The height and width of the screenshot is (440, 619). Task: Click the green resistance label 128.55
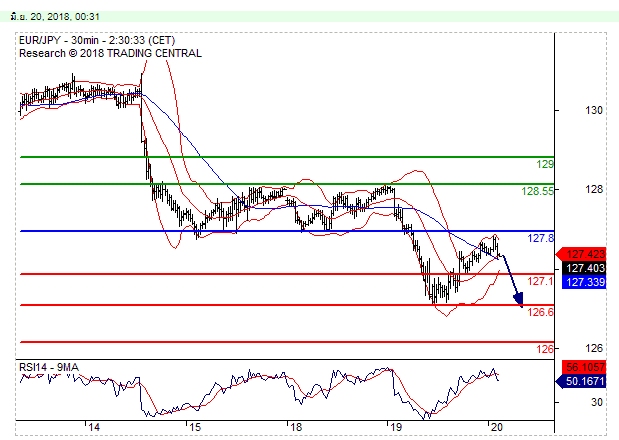(x=537, y=191)
